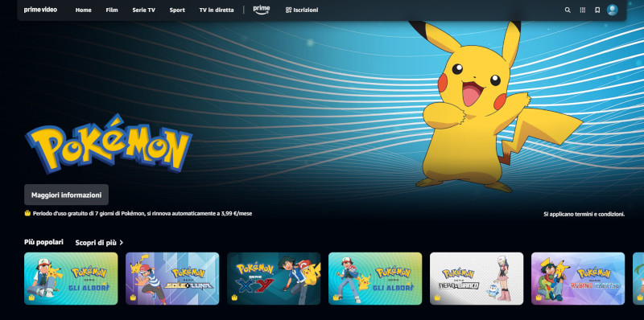
Task: Click Si applicano termini e condizioni
Action: (584, 214)
